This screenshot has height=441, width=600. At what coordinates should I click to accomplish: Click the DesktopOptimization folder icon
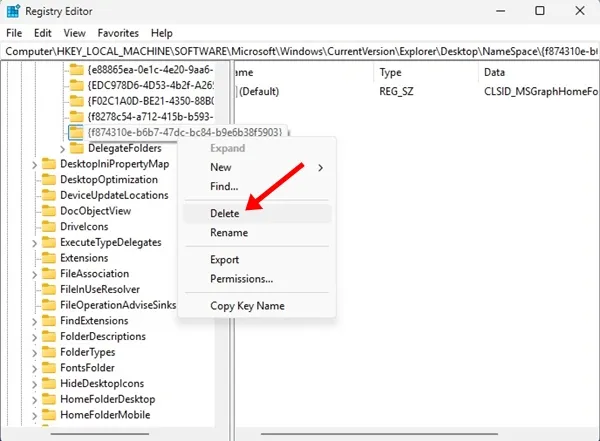[49, 179]
